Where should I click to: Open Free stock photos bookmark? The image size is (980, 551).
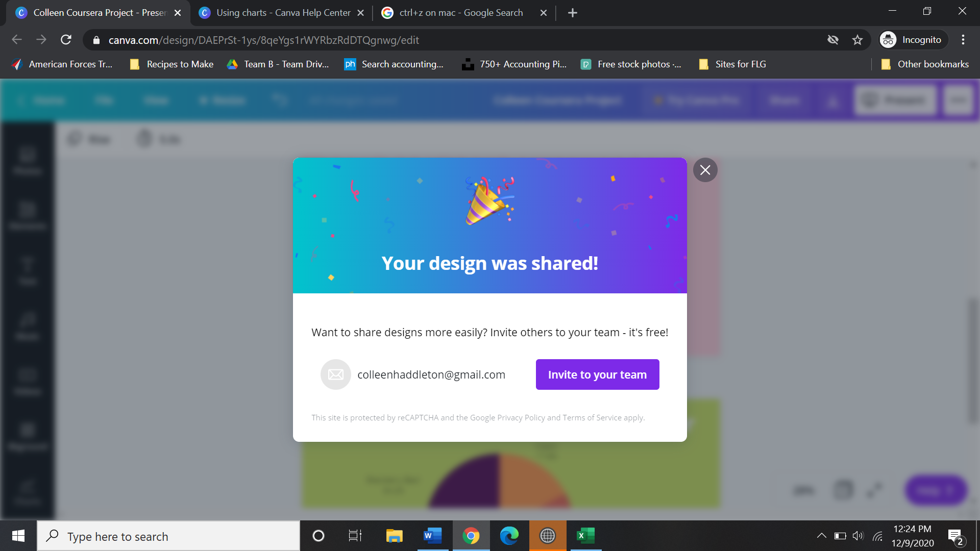(631, 64)
